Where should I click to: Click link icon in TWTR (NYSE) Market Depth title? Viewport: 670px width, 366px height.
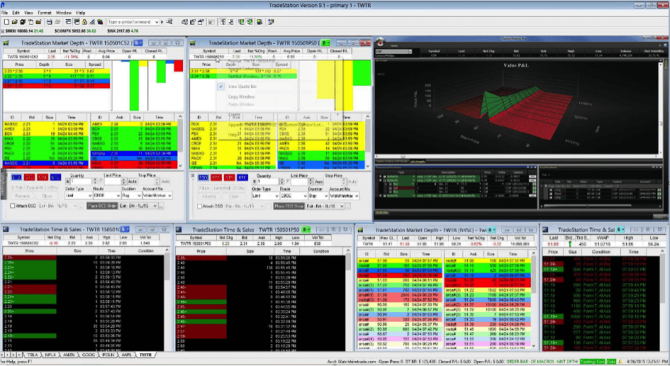(x=492, y=230)
